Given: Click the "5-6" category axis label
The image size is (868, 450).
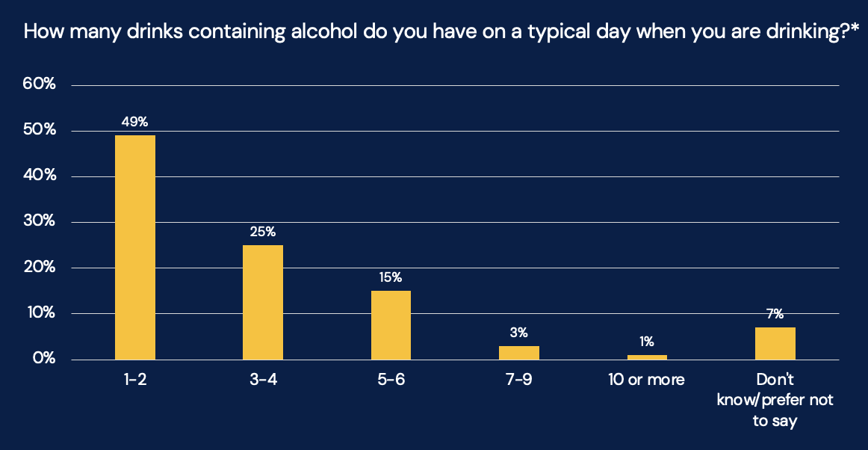Looking at the screenshot, I should pos(391,380).
